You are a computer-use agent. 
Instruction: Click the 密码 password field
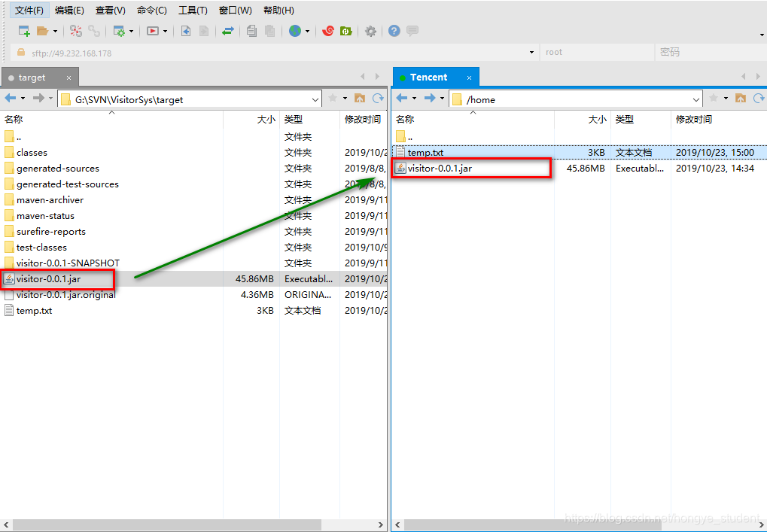711,53
